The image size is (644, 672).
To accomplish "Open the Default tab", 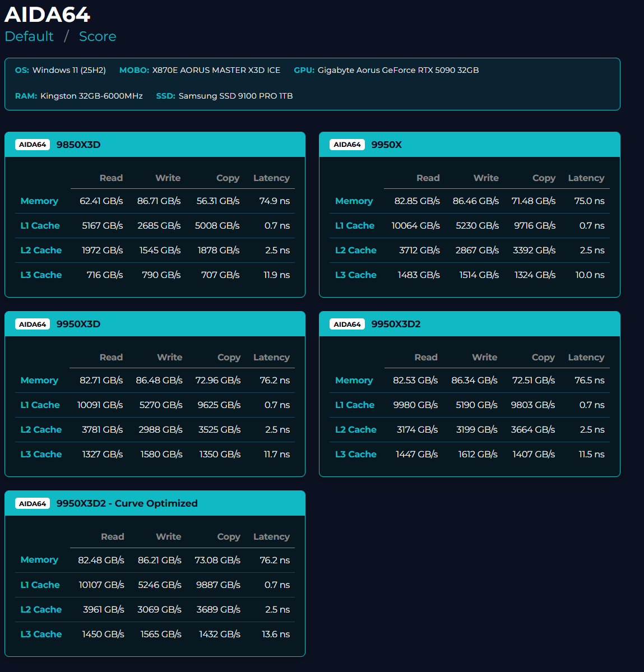I will pos(29,36).
